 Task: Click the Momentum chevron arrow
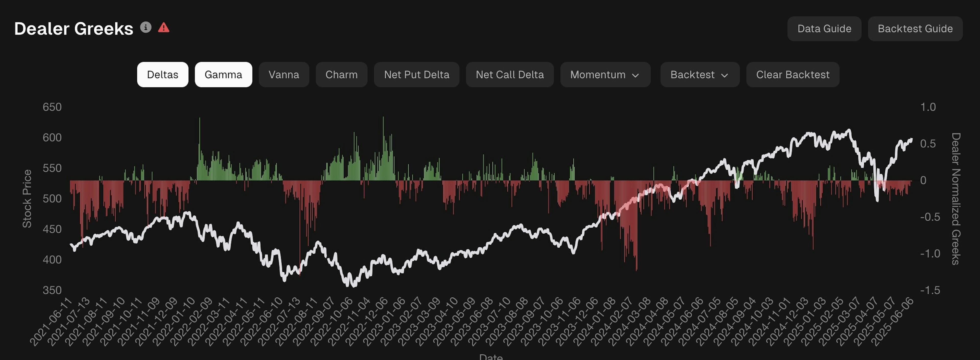pyautogui.click(x=635, y=75)
